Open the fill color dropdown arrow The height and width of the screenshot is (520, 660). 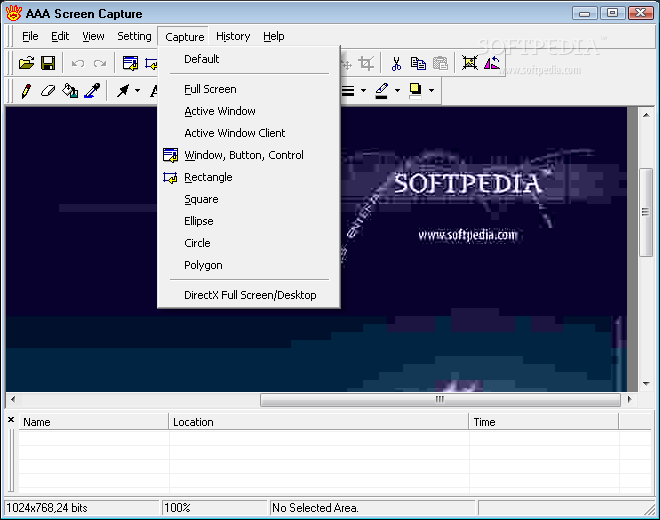(x=431, y=91)
